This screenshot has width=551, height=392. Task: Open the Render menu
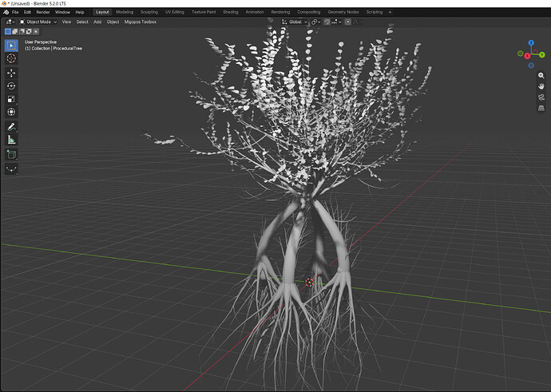[x=43, y=12]
